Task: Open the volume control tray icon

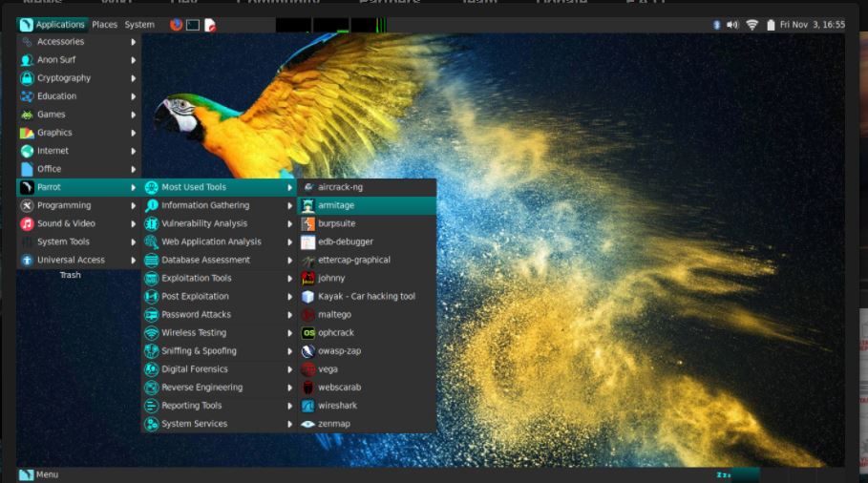Action: coord(732,25)
